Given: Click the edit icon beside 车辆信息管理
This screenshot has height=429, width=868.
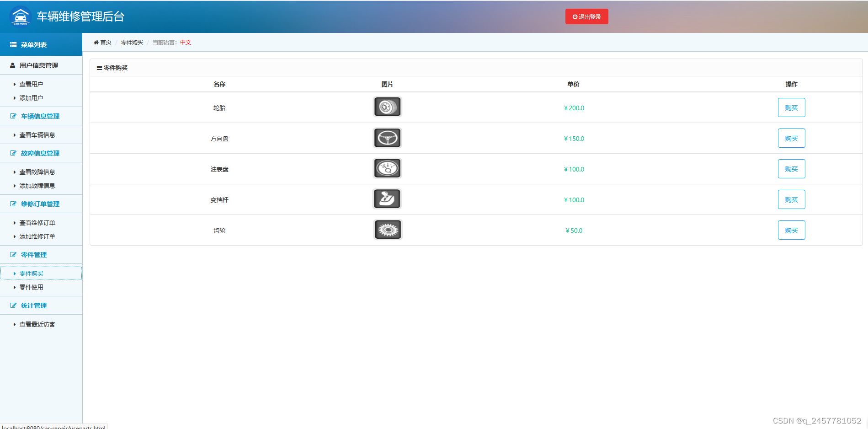Looking at the screenshot, I should click(x=13, y=116).
